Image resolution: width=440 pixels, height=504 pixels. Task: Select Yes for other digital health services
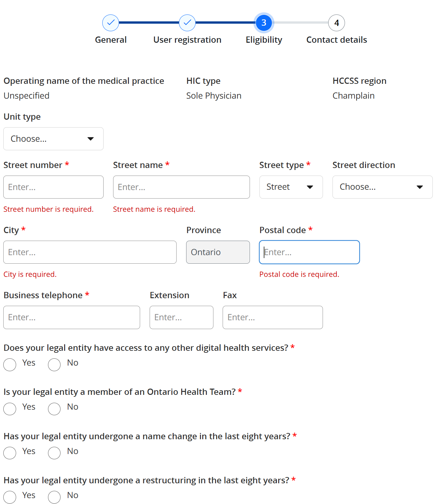click(x=10, y=365)
